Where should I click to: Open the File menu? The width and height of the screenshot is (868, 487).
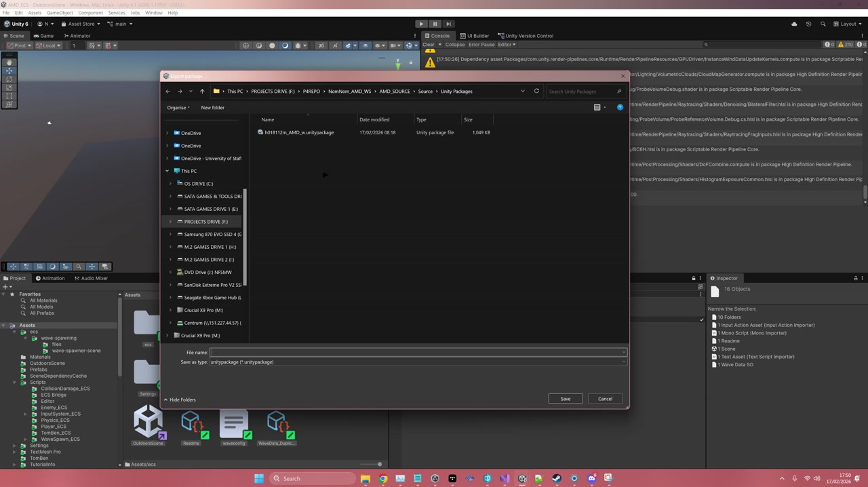[x=6, y=12]
